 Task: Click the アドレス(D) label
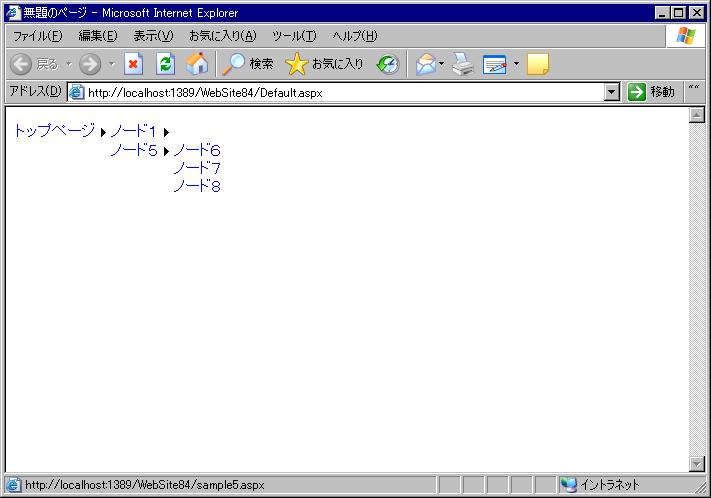coord(35,91)
